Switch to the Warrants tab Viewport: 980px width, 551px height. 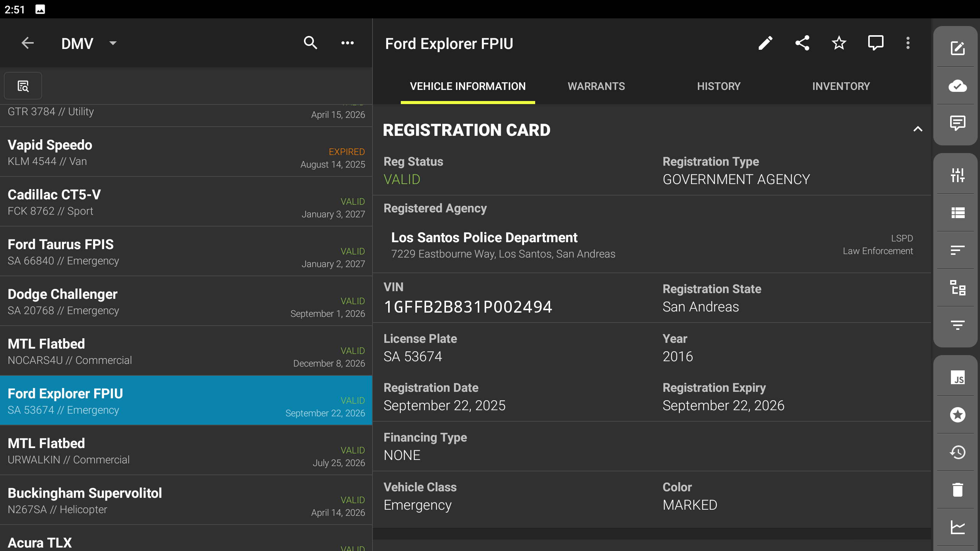click(x=596, y=86)
